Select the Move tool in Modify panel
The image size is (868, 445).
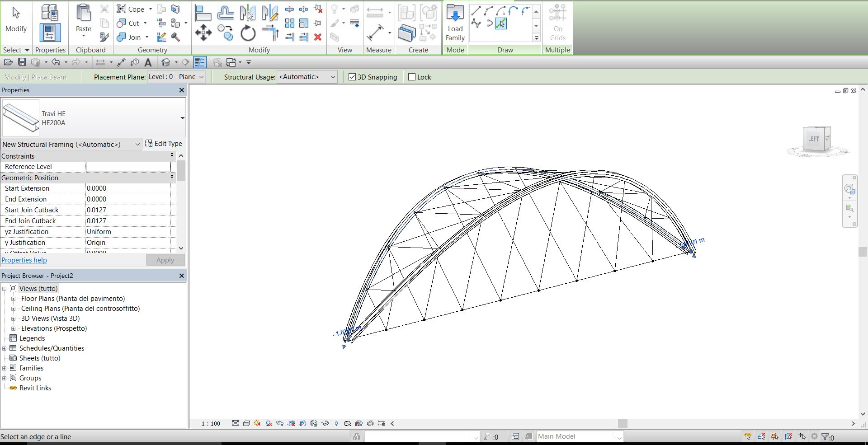pyautogui.click(x=203, y=33)
